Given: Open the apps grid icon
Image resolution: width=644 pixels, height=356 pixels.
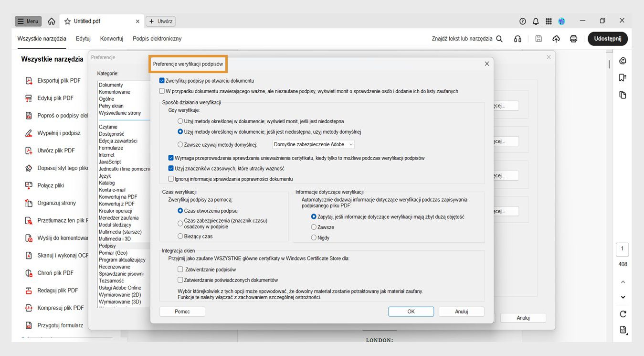Looking at the screenshot, I should pos(549,22).
